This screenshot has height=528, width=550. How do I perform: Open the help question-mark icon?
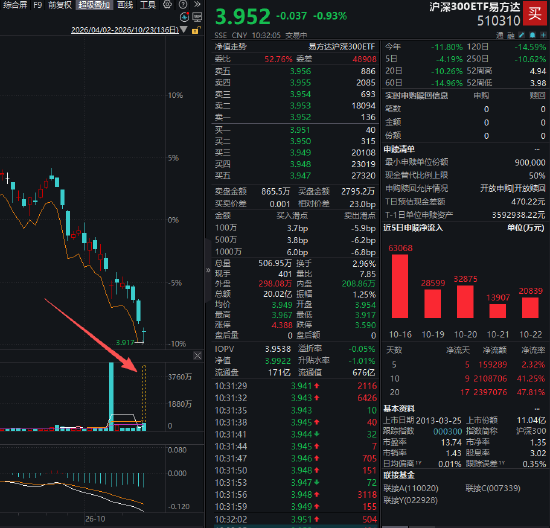click(x=183, y=5)
